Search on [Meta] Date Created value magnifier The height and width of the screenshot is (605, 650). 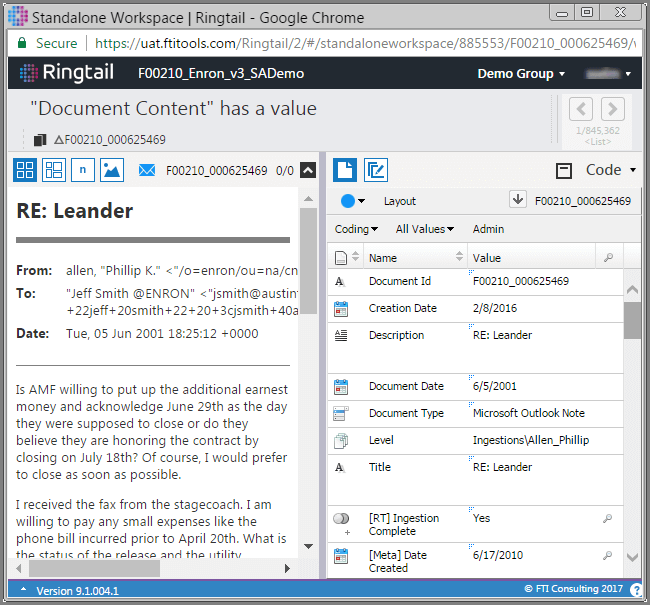click(x=608, y=555)
